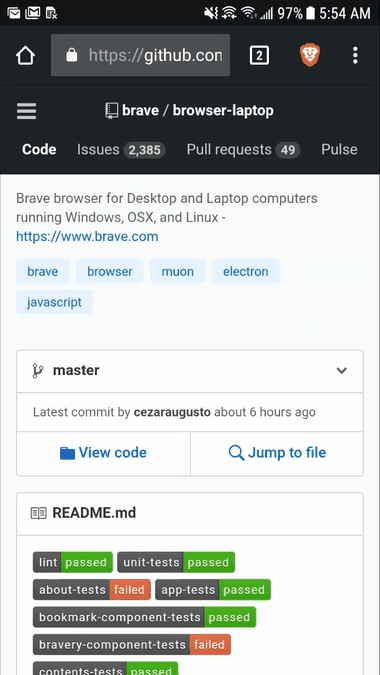
Task: Open the Brave Shields lion icon
Action: pos(310,55)
